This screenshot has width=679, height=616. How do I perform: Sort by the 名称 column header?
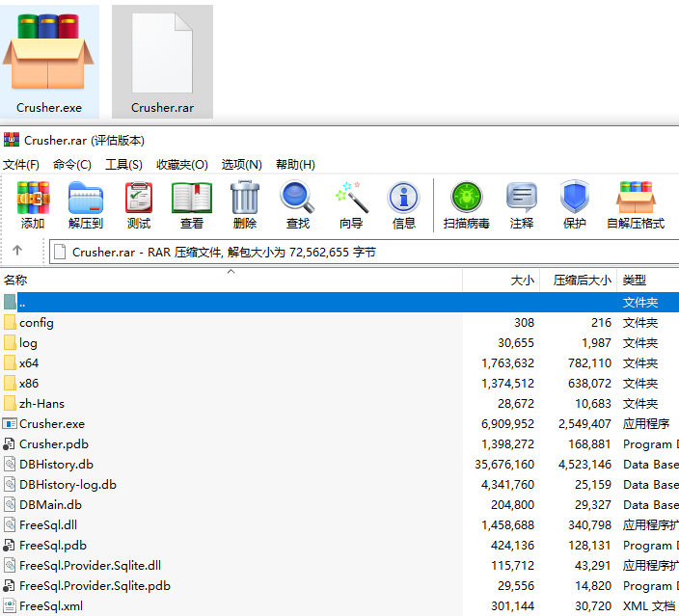[x=231, y=281]
